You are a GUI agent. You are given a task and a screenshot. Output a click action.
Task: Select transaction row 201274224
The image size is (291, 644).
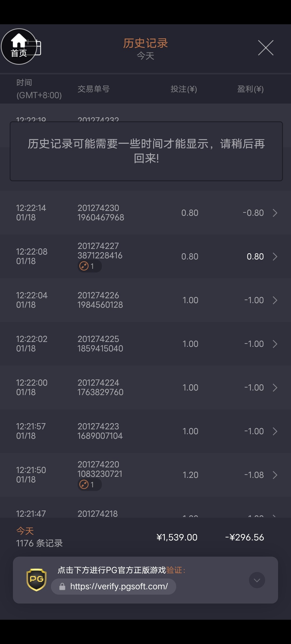(100, 388)
